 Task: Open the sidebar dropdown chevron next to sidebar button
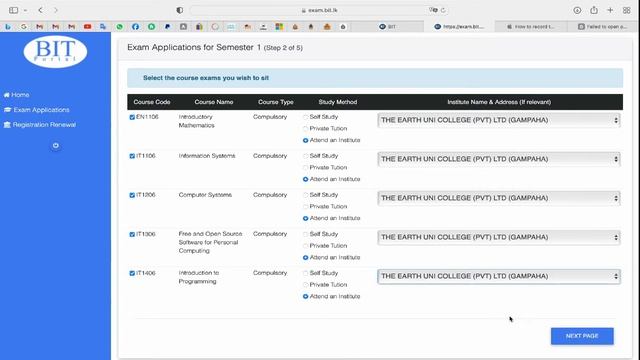[25, 10]
